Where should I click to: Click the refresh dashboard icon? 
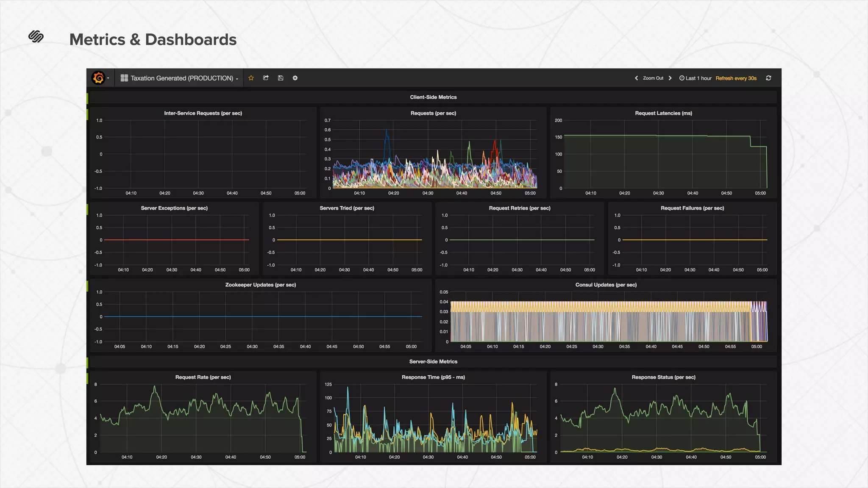[768, 78]
